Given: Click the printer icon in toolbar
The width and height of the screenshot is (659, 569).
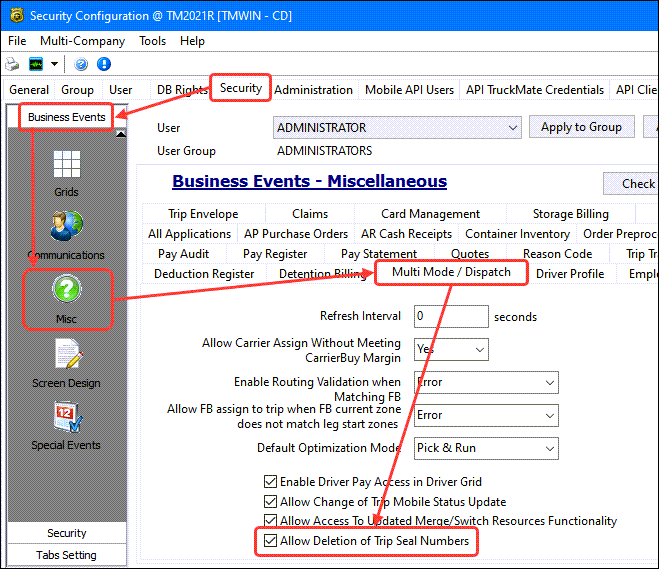Looking at the screenshot, I should pyautogui.click(x=13, y=64).
